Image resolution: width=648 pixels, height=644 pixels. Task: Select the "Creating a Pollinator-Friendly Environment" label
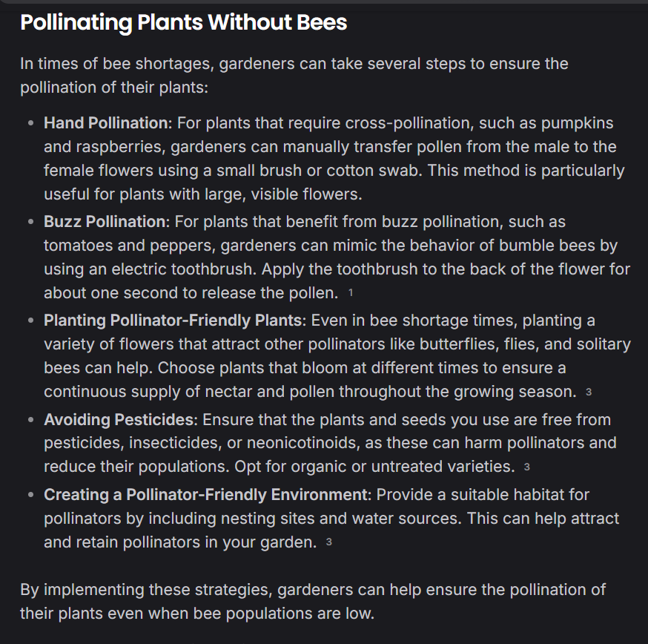[x=205, y=495]
